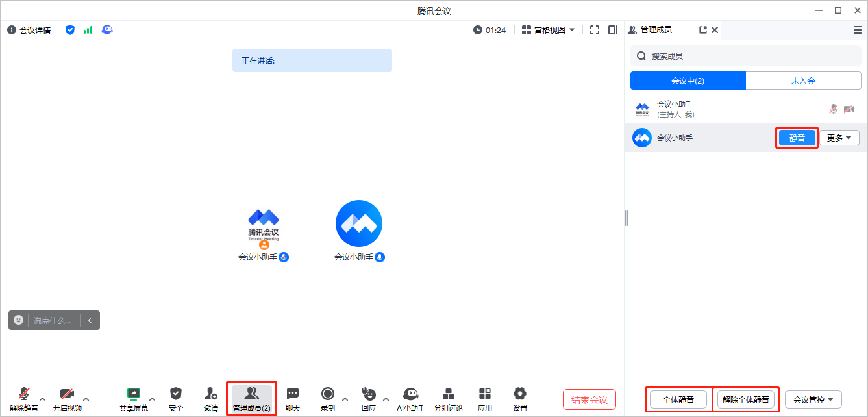Expand video options arrow next to 开启视频

coord(86,399)
